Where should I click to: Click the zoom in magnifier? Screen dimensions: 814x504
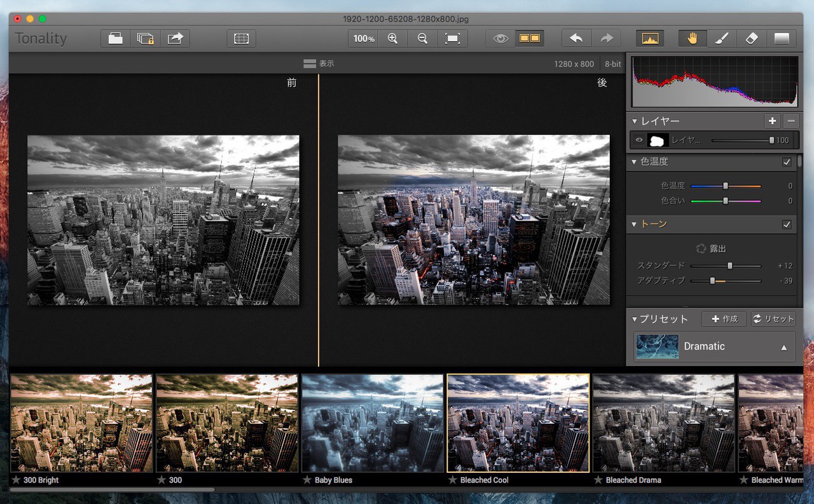(x=393, y=39)
